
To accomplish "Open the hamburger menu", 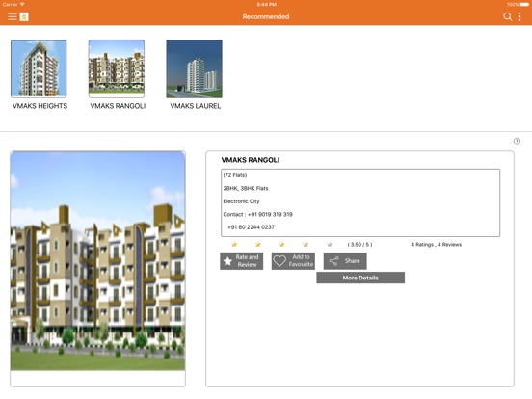I will click(x=13, y=16).
